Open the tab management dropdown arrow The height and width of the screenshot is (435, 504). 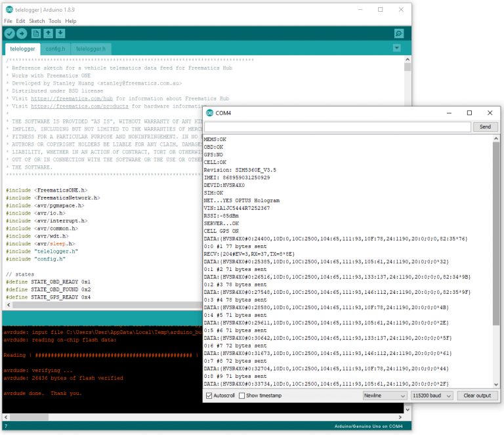pos(396,49)
